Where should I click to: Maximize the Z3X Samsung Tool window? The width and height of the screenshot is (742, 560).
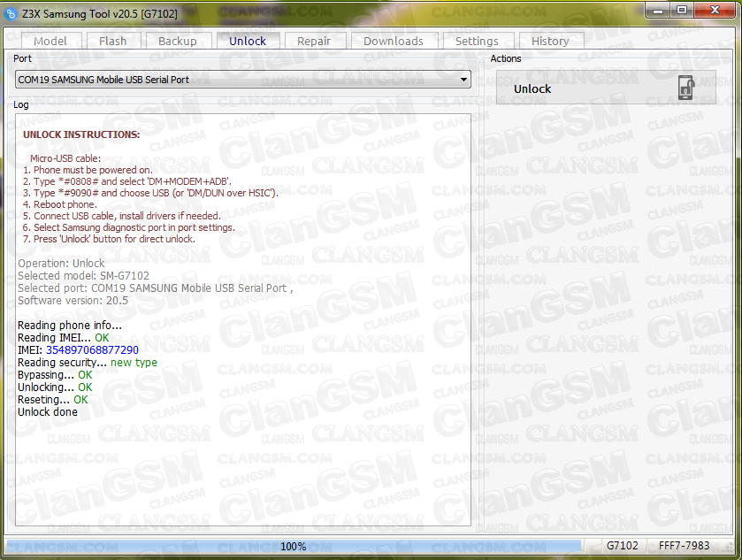[x=681, y=10]
